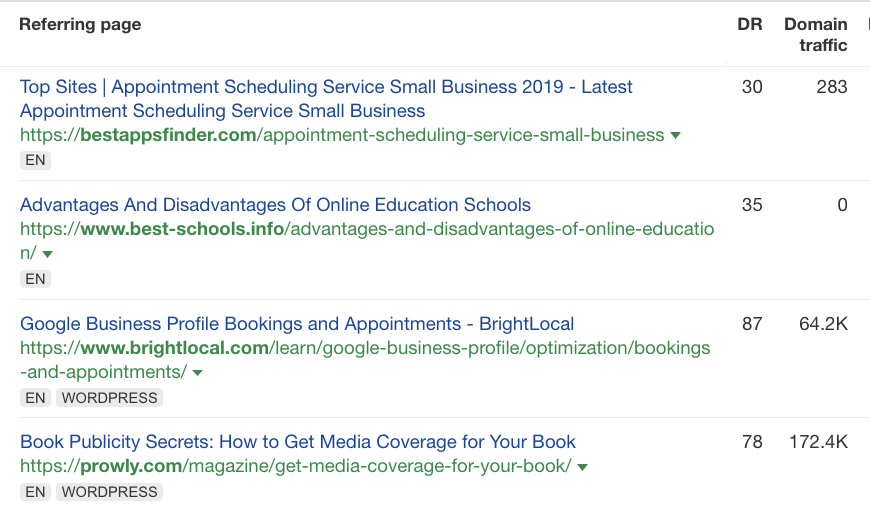Image resolution: width=870 pixels, height=512 pixels.
Task: Sort by the Domain traffic column header
Action: click(x=815, y=35)
